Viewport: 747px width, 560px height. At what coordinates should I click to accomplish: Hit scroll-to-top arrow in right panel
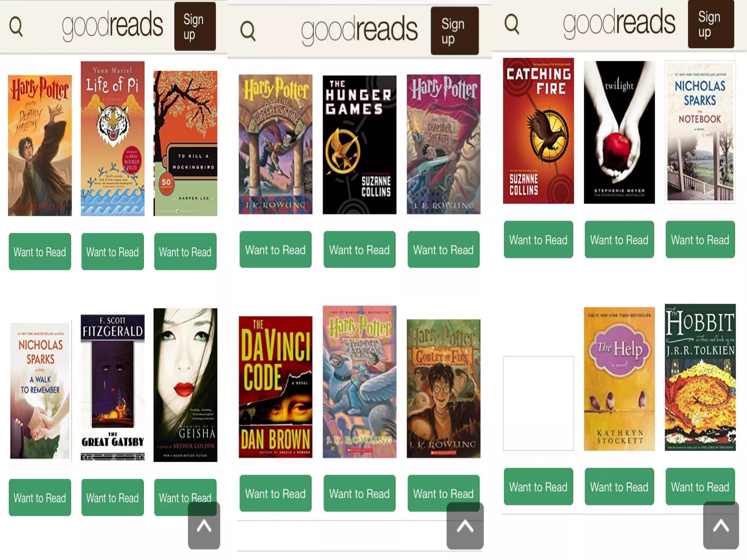[x=721, y=525]
